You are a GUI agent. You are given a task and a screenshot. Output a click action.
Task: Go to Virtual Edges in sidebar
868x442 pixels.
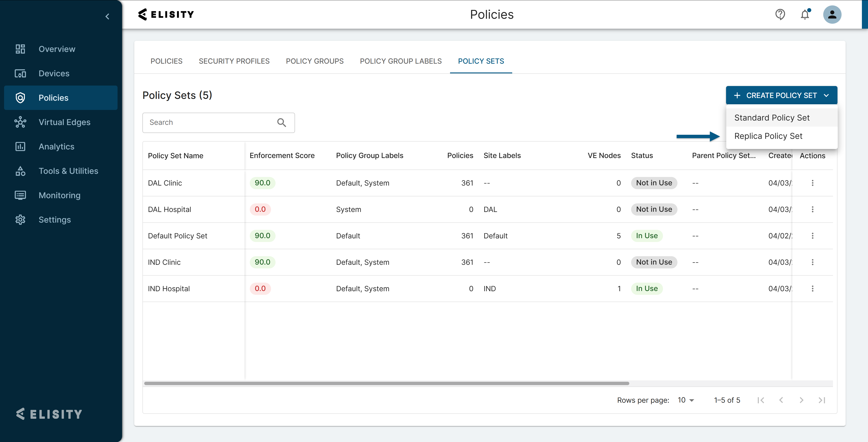pos(64,122)
